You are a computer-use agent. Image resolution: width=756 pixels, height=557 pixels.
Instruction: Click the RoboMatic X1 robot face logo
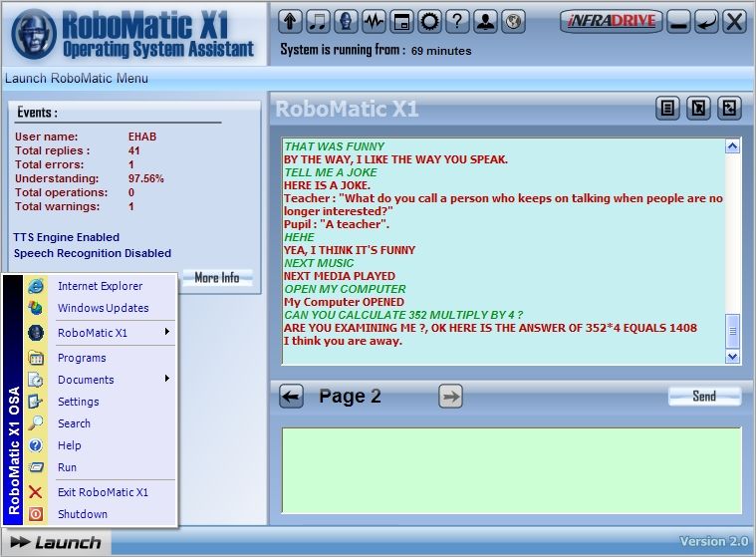(34, 34)
